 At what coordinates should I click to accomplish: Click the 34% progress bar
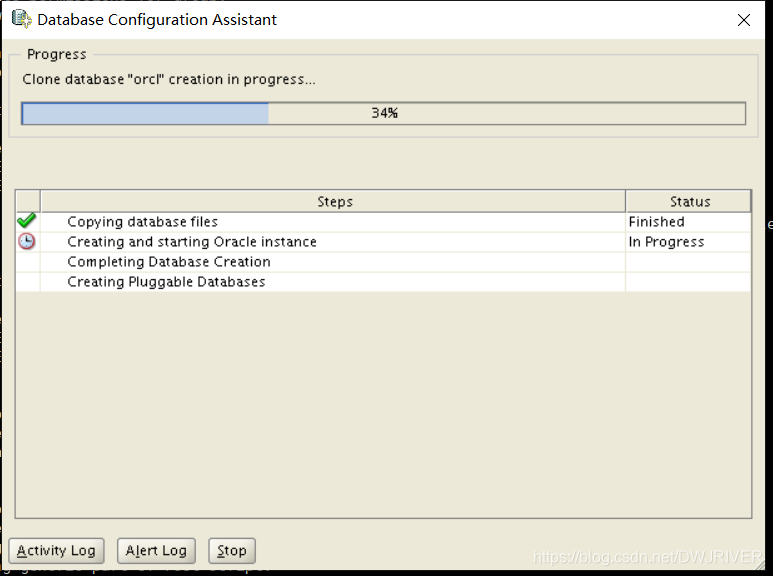click(384, 113)
